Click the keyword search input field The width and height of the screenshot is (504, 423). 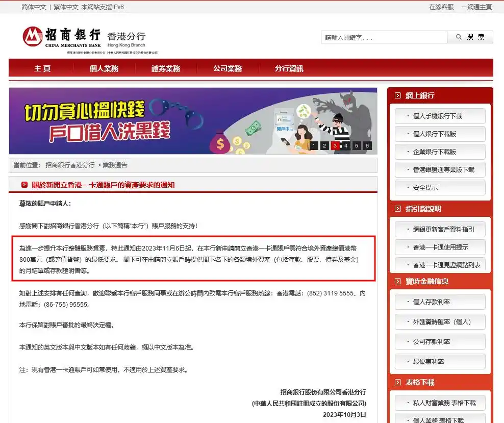tap(384, 37)
